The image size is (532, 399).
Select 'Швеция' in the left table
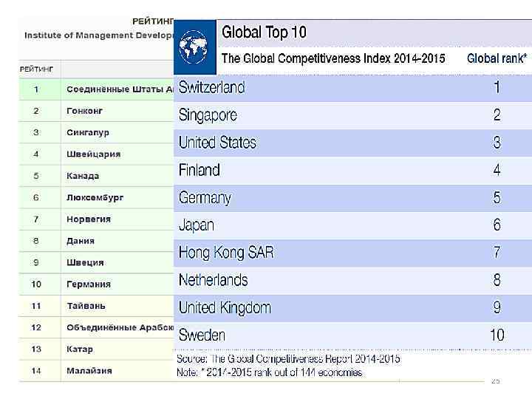(85, 262)
